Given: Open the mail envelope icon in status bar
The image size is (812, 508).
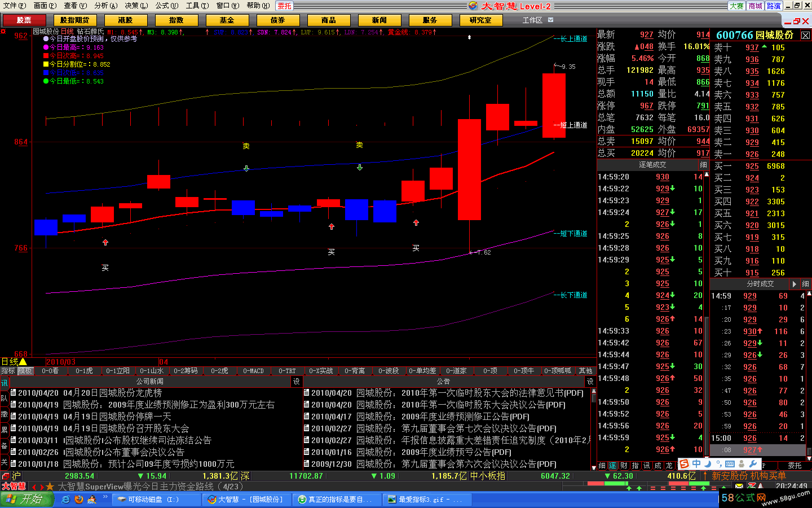Looking at the screenshot, I should click(x=739, y=486).
